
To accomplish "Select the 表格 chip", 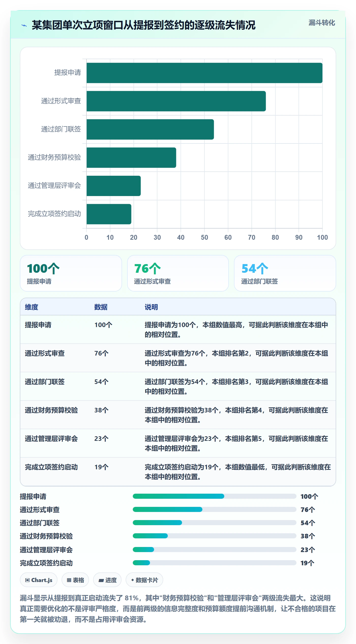I will click(75, 580).
